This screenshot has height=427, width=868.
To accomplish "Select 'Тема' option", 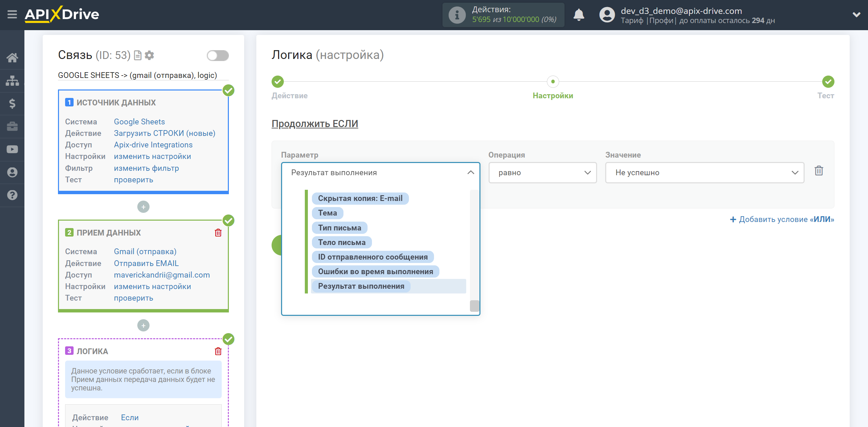I will 328,213.
